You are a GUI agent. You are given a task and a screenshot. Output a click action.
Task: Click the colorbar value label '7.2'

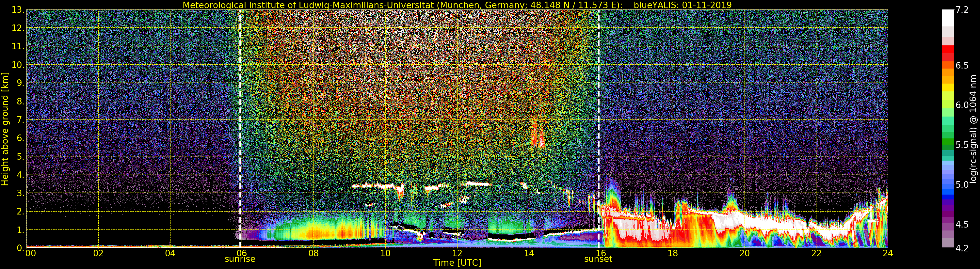962,10
